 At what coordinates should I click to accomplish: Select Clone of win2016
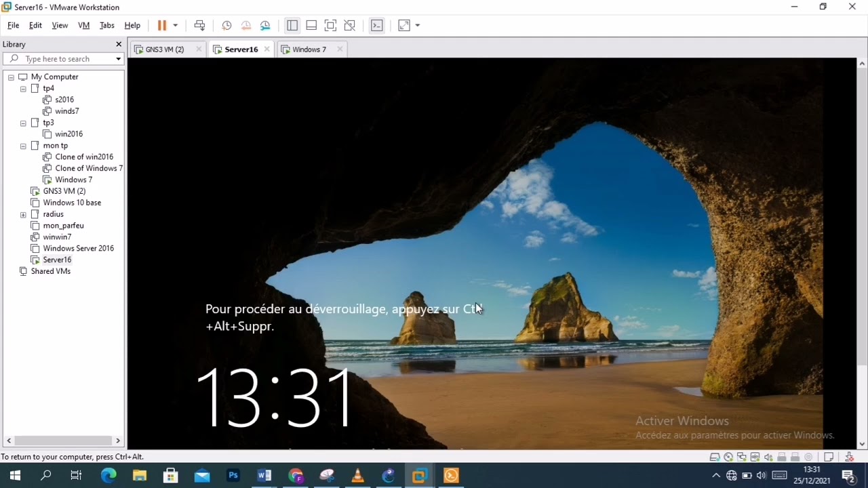84,157
